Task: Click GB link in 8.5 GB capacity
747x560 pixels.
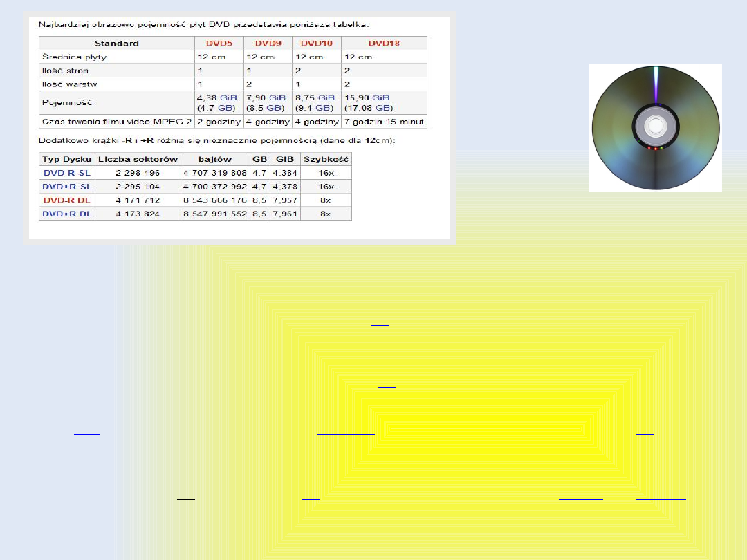Action: point(274,109)
